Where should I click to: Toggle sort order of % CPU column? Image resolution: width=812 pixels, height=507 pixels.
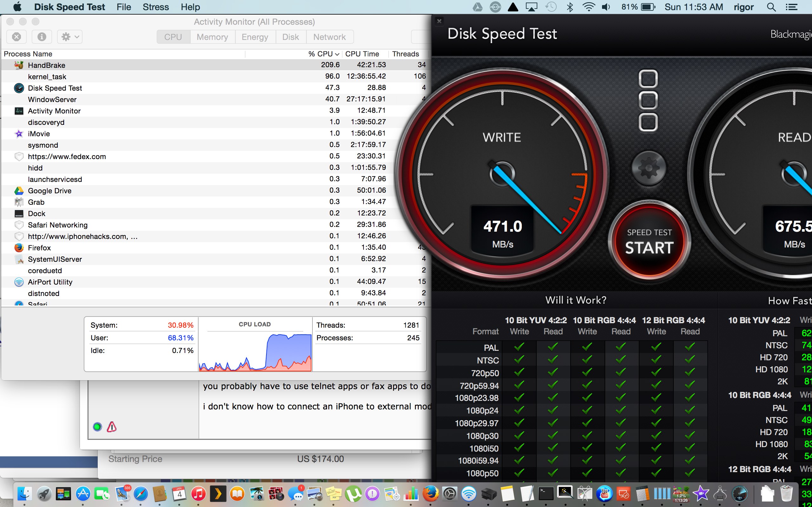[x=324, y=54]
